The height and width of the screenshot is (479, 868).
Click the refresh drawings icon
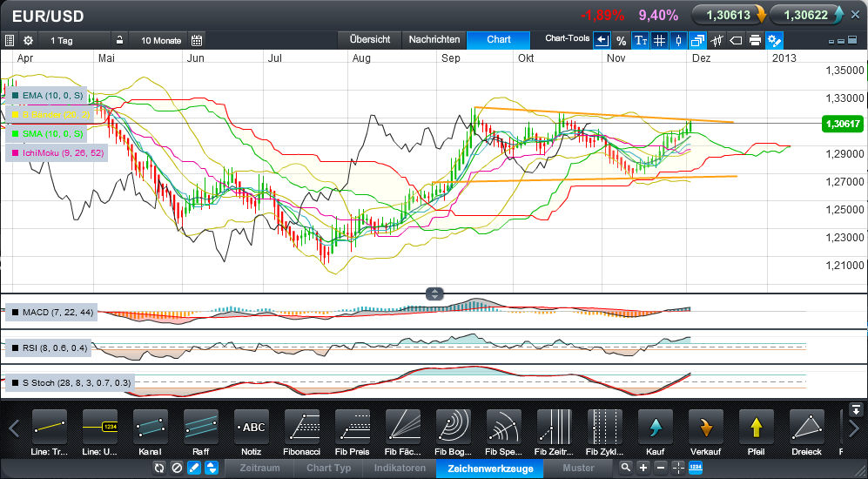(158, 468)
